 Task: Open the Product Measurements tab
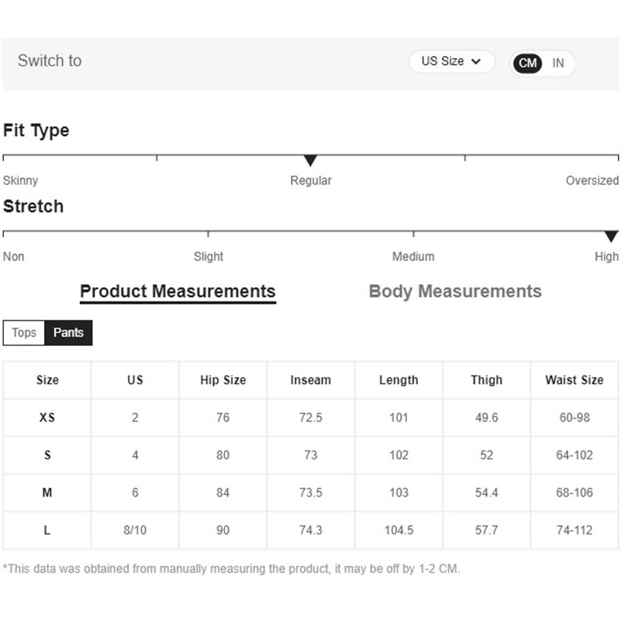point(178,291)
